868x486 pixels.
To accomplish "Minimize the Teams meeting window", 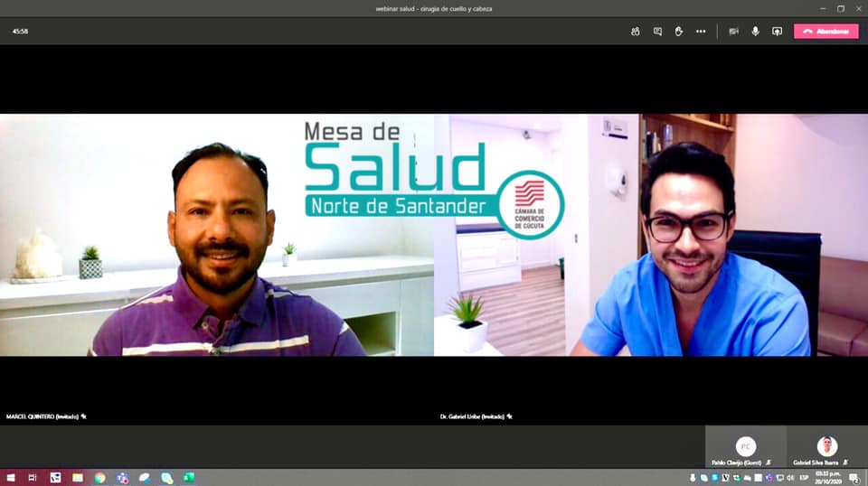I will 823,8.
